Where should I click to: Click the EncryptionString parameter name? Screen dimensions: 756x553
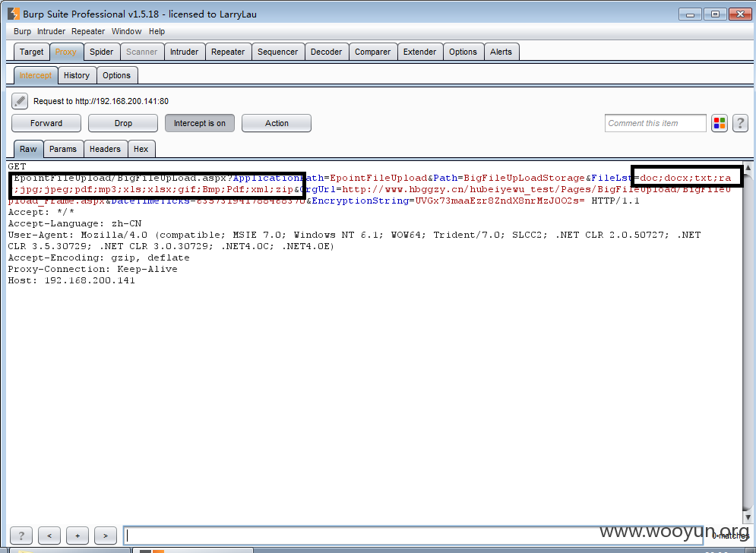pos(360,201)
